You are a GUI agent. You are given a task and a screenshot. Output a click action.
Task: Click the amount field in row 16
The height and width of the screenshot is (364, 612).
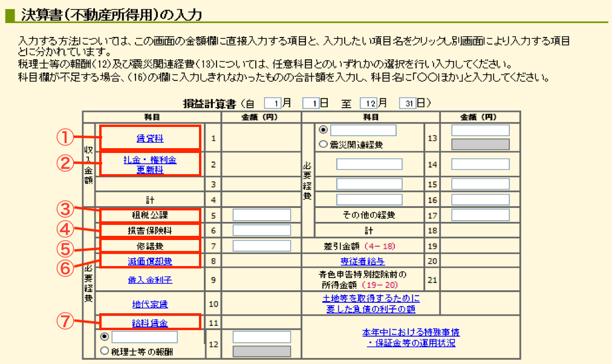coord(480,200)
